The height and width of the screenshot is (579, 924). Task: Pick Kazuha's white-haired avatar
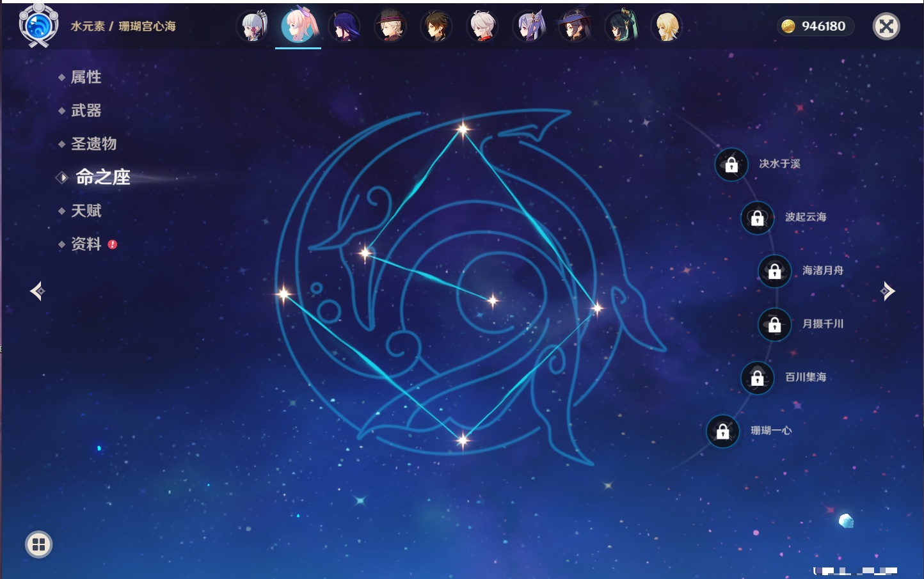tap(482, 27)
